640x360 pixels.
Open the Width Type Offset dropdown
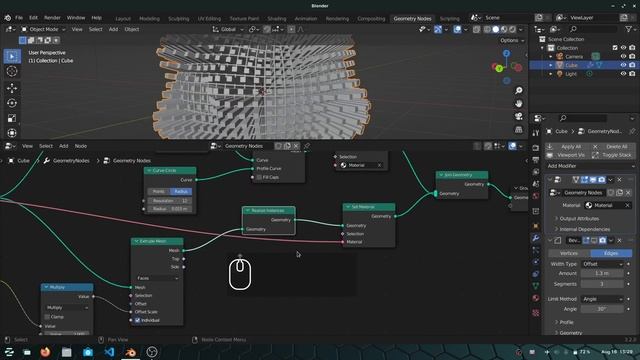click(x=602, y=264)
